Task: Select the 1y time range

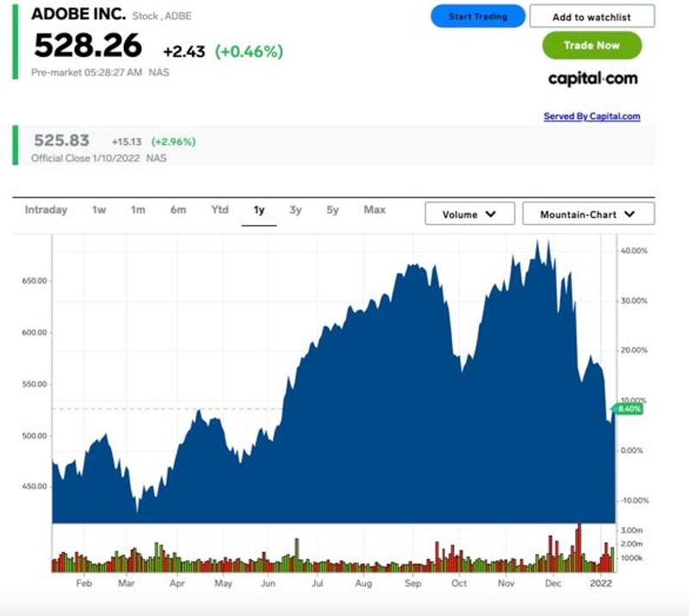Action: (259, 210)
